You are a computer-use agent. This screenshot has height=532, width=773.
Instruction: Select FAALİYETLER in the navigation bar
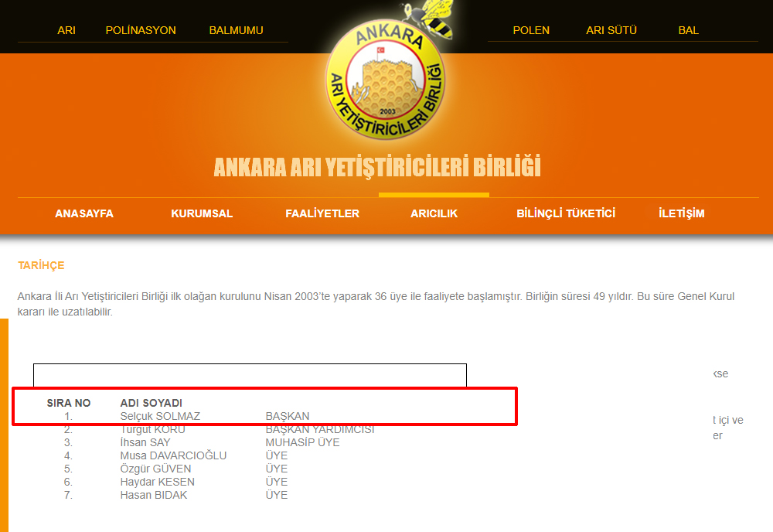tap(322, 213)
